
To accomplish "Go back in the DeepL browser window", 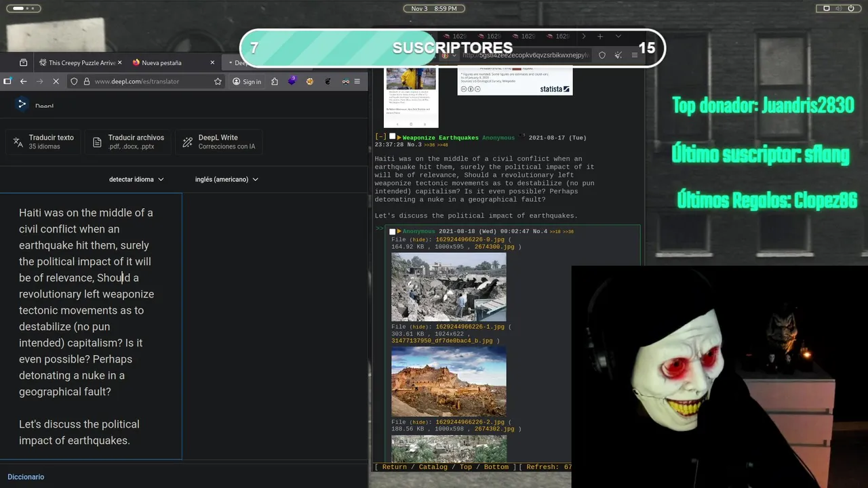I will click(24, 81).
